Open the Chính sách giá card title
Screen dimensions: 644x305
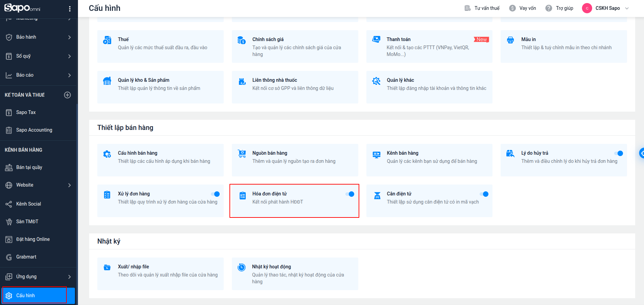(x=268, y=39)
